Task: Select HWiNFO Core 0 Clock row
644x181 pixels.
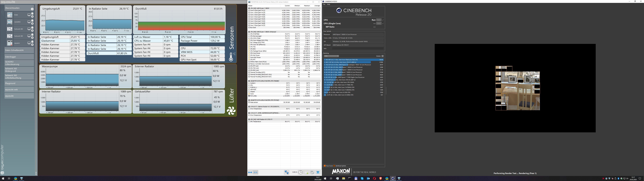Action: coord(284,11)
